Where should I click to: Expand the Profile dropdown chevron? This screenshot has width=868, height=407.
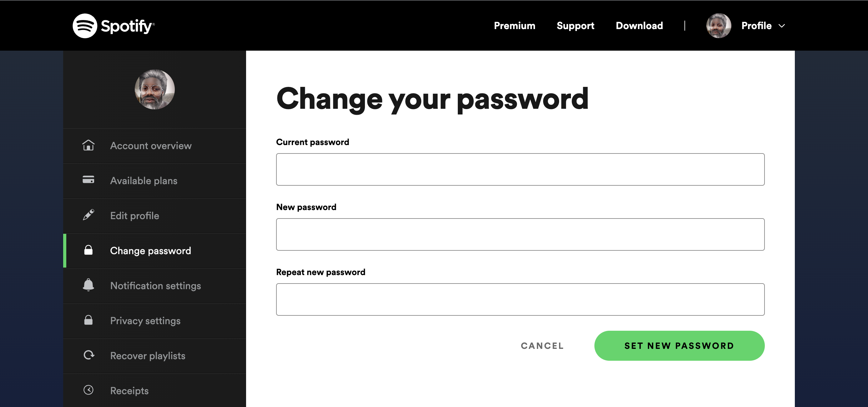tap(782, 26)
